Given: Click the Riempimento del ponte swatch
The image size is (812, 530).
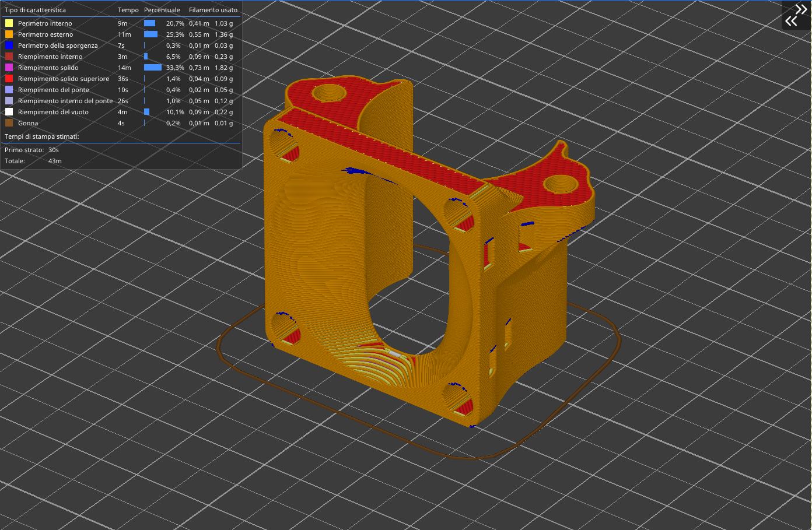Looking at the screenshot, I should 9,90.
